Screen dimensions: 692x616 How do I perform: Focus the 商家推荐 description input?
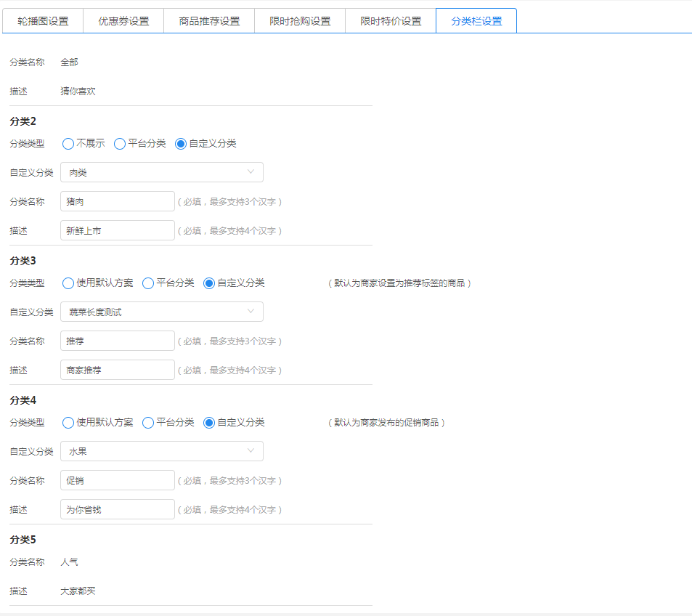(x=118, y=370)
